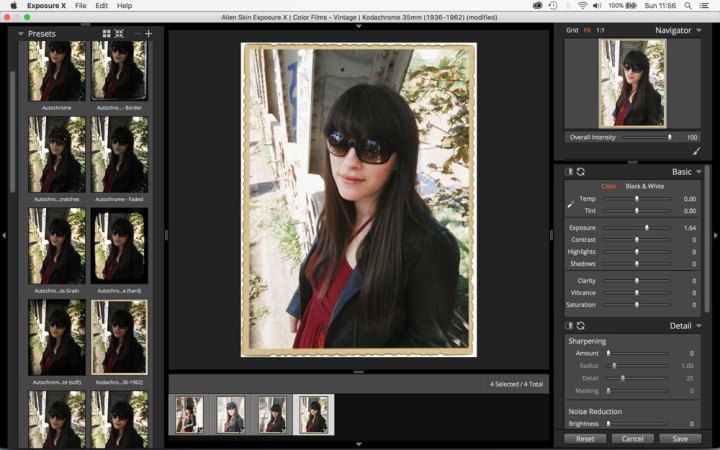Adjust the Vibrance slider
The width and height of the screenshot is (720, 450).
click(x=636, y=292)
